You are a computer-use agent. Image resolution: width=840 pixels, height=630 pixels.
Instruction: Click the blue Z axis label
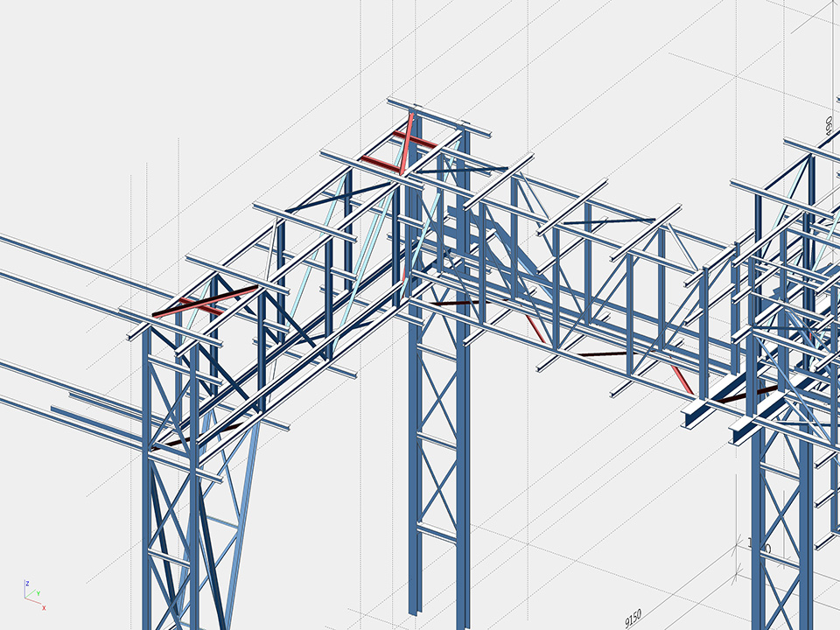(x=27, y=583)
